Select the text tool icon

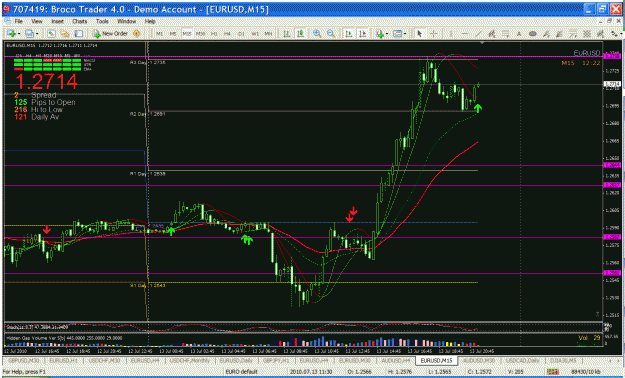[519, 34]
